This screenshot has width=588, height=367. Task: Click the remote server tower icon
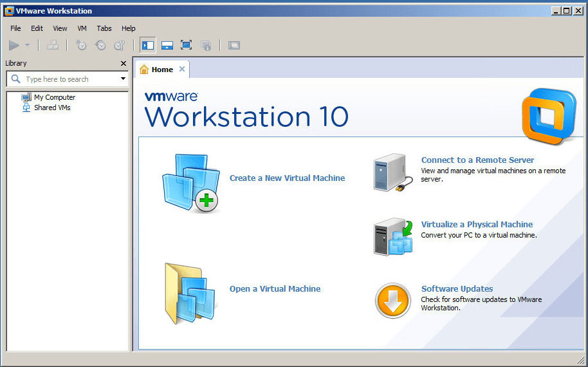(392, 173)
